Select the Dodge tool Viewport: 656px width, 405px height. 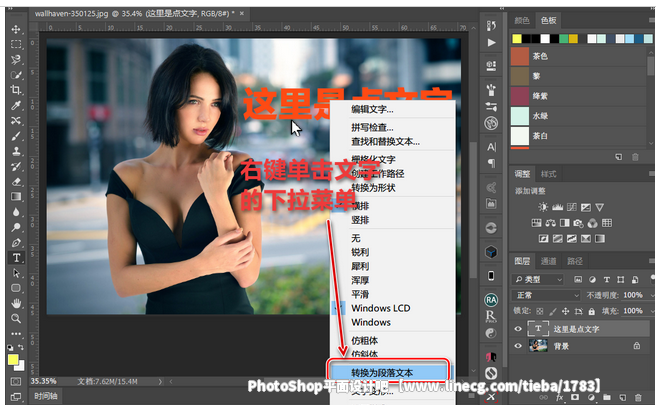16,227
